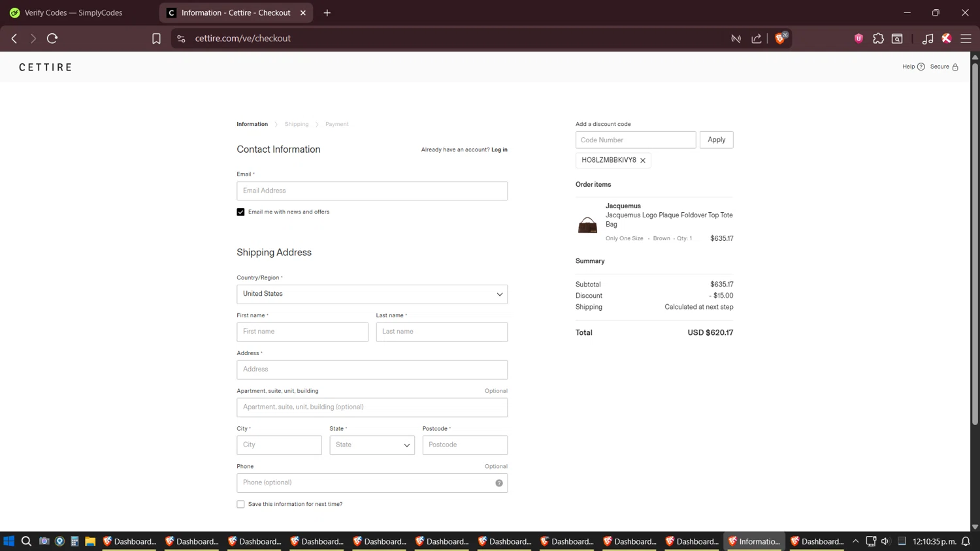
Task: Open the Help icon in header
Action: click(921, 67)
